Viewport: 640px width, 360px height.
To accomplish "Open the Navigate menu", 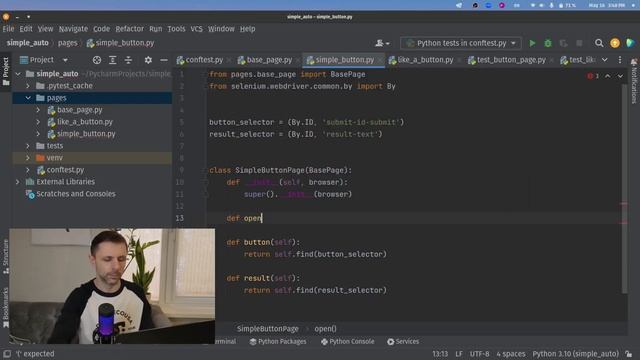I will click(x=73, y=29).
